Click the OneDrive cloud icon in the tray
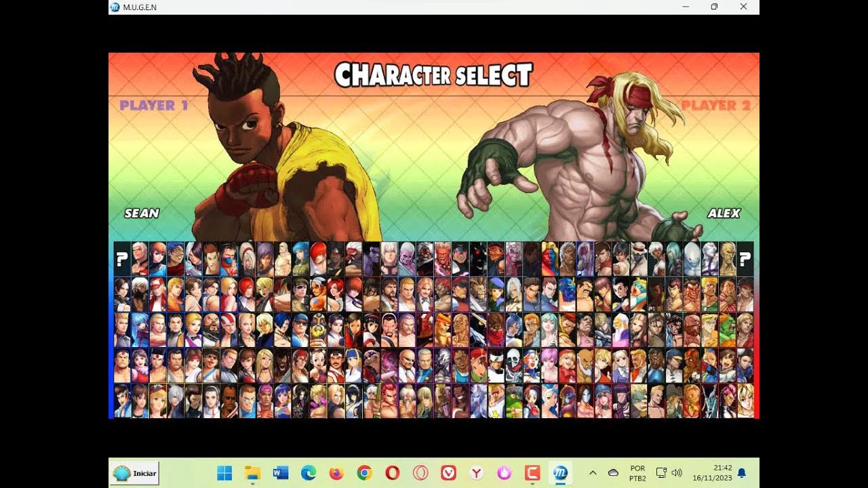This screenshot has height=488, width=868. click(614, 473)
